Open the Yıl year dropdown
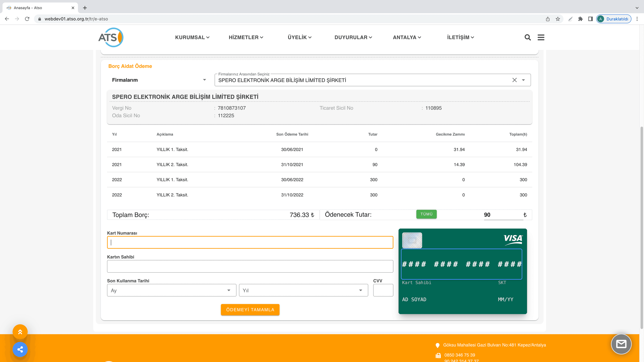The height and width of the screenshot is (362, 644). (304, 290)
